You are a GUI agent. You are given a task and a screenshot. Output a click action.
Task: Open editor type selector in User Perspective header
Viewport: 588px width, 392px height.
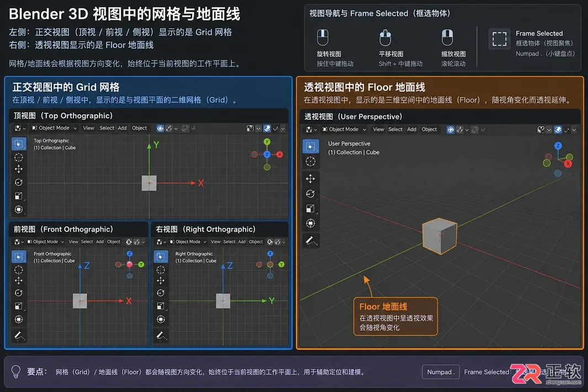click(311, 130)
